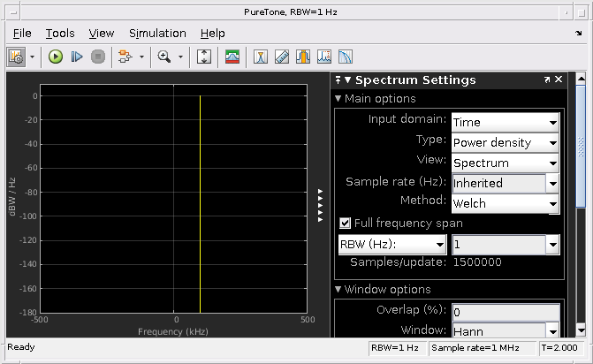Open the Tools menu
The image size is (593, 364).
click(x=60, y=33)
